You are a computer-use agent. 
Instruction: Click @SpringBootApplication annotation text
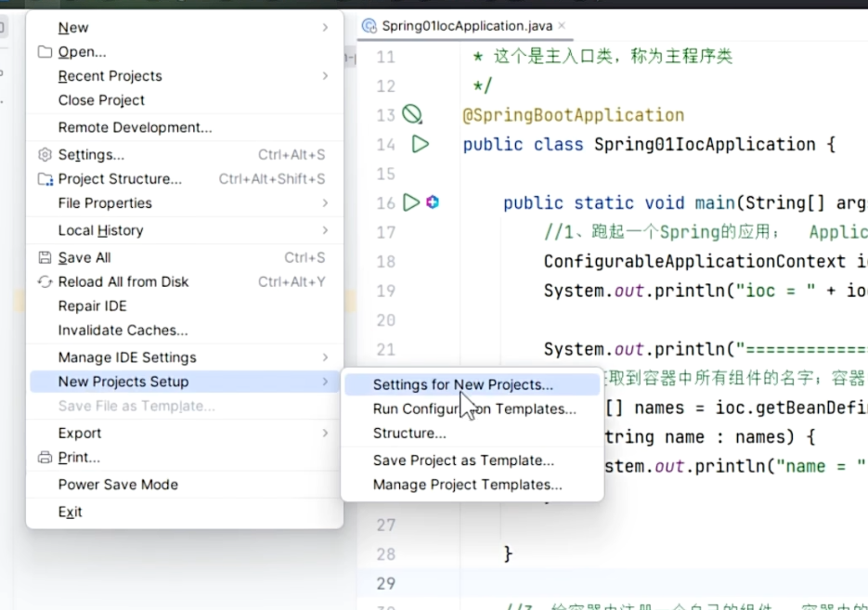coord(574,115)
